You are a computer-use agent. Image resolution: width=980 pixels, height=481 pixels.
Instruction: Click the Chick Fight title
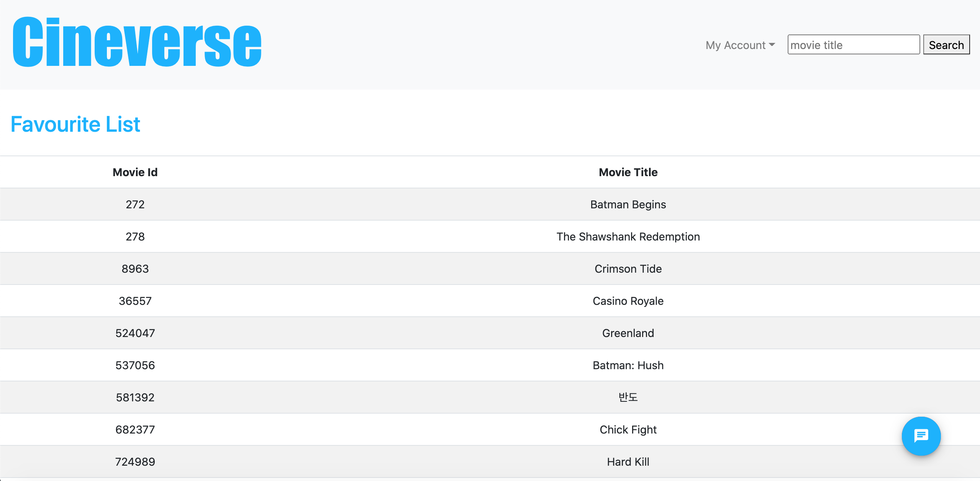(x=628, y=430)
